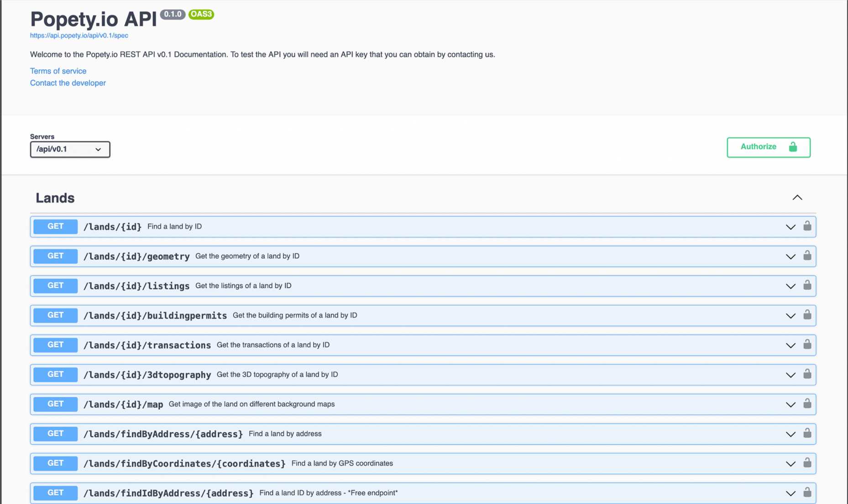Expand the findByCoordinates endpoint chevron
Viewport: 848px width, 504px height.
pyautogui.click(x=790, y=464)
